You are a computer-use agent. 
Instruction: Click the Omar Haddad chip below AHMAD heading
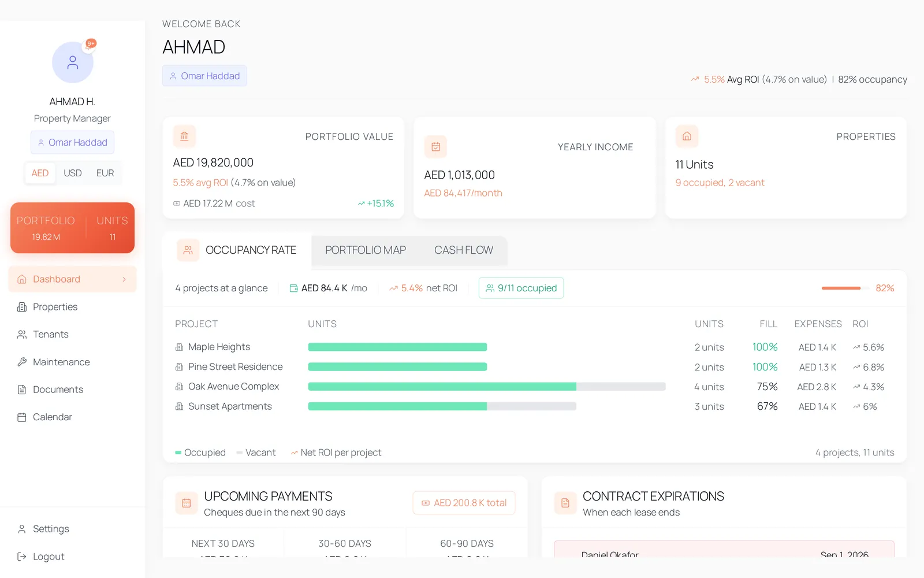[x=204, y=76]
